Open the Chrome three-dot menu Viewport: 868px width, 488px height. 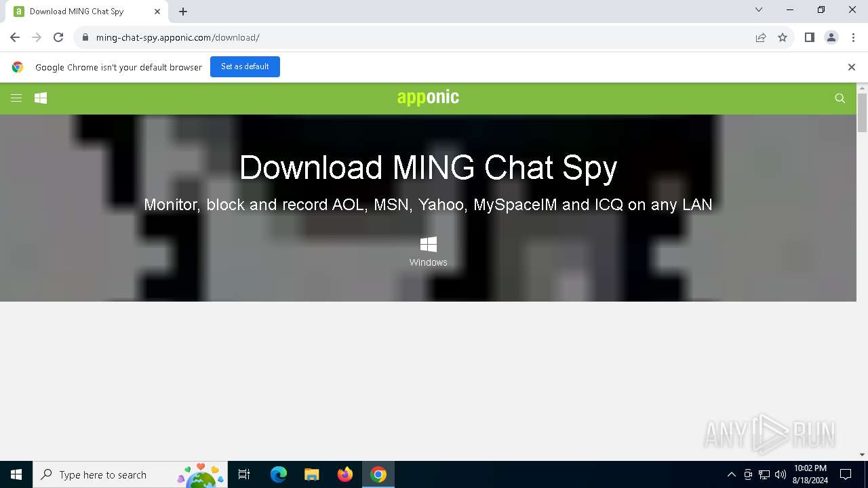point(853,37)
